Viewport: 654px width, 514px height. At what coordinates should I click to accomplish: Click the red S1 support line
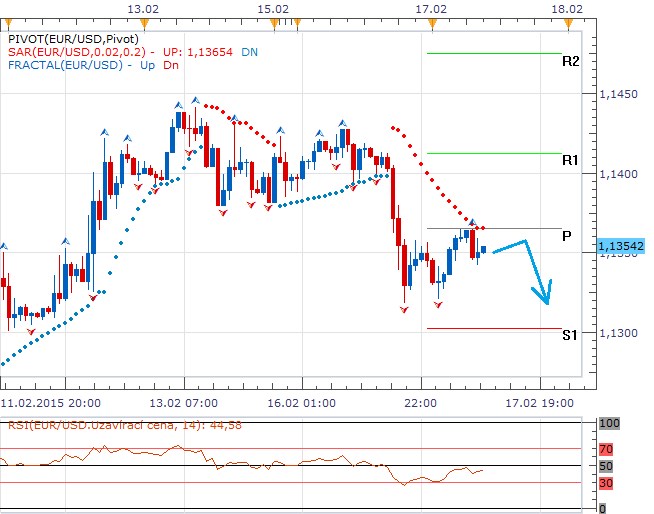click(493, 328)
